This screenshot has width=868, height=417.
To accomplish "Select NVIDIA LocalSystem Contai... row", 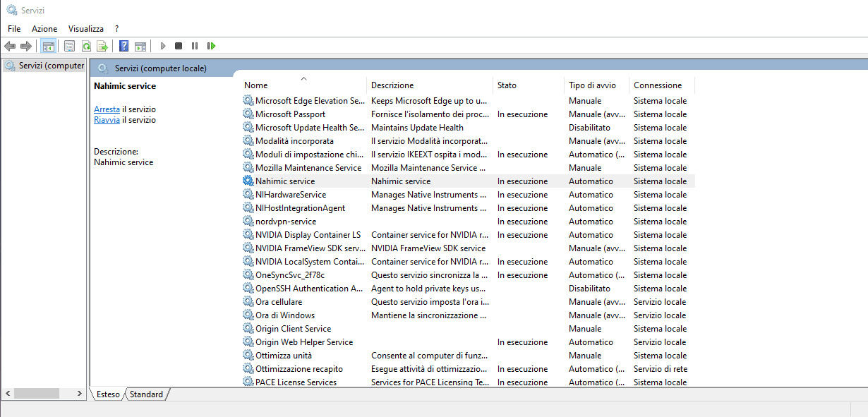I will [310, 262].
